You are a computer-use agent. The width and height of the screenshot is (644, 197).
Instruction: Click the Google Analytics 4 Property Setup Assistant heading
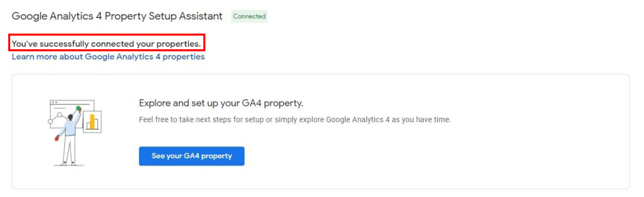(117, 16)
